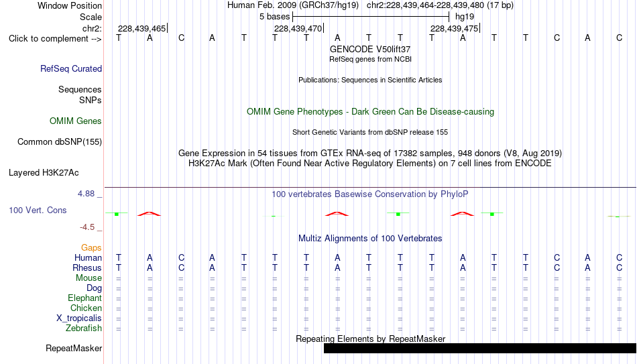Image resolution: width=637 pixels, height=364 pixels.
Task: Select the Zebrafish species label
Action: (x=84, y=328)
